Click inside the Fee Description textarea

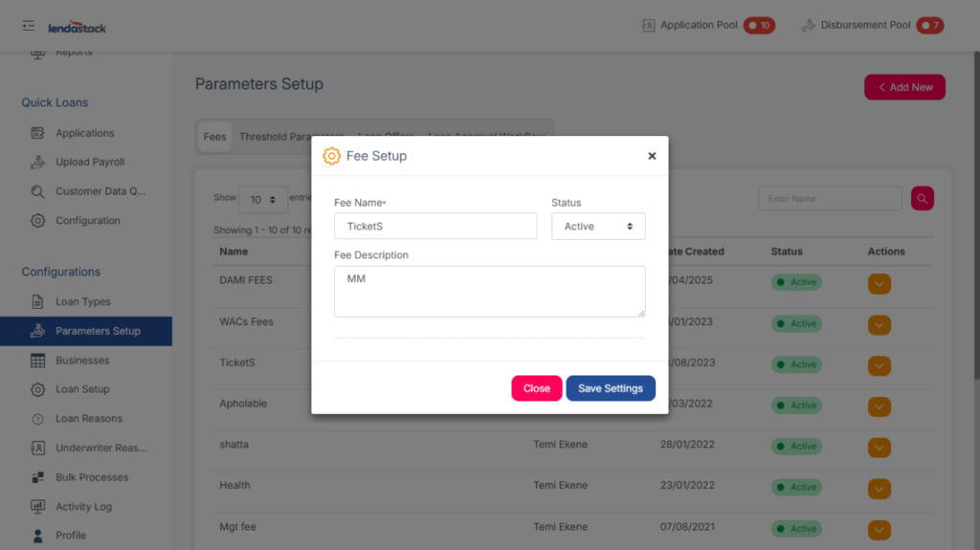(x=489, y=292)
